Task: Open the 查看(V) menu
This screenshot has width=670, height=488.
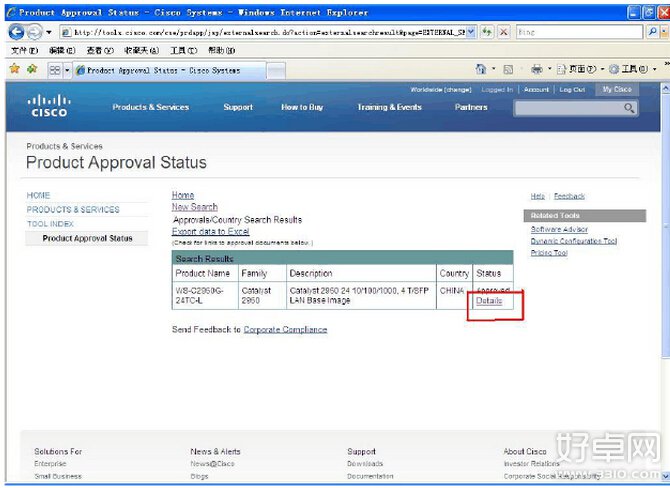Action: 100,50
